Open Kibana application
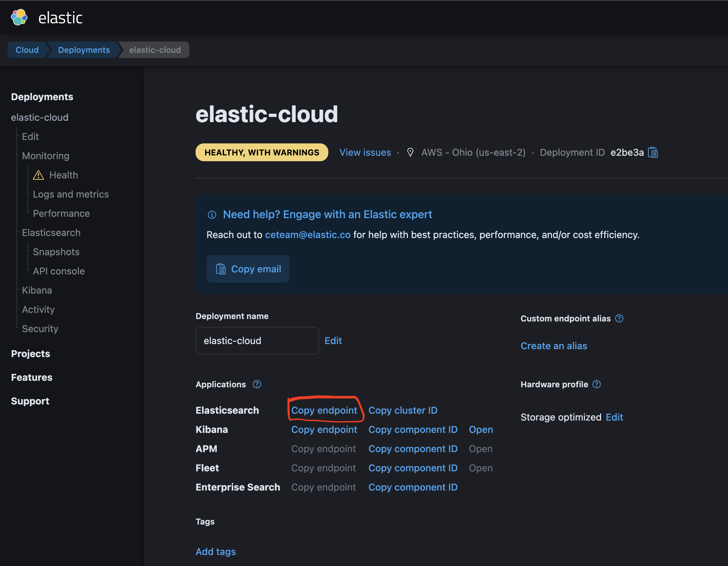This screenshot has width=728, height=566. pos(481,429)
